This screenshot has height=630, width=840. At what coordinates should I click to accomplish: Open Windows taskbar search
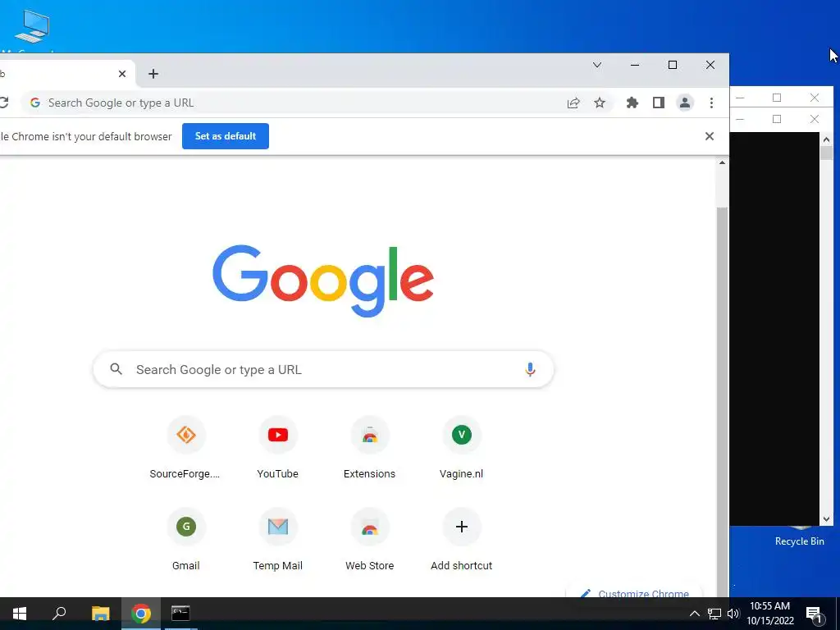coord(59,614)
